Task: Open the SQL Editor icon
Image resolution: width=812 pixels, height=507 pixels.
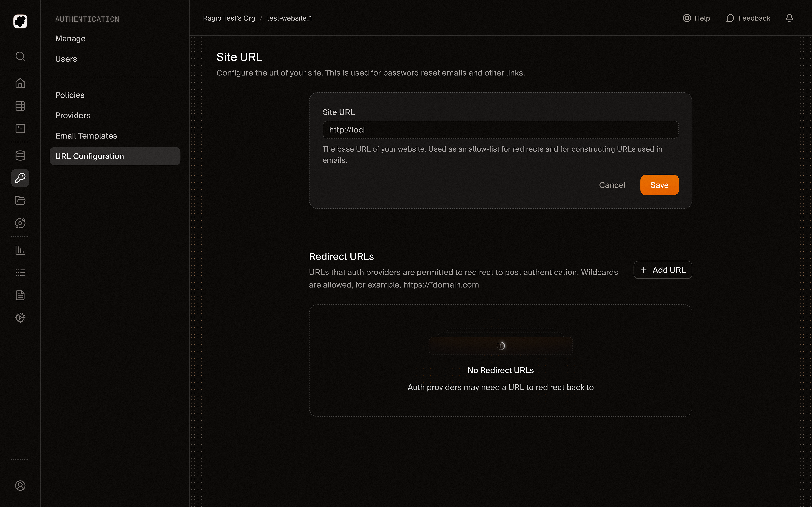Action: (x=20, y=128)
